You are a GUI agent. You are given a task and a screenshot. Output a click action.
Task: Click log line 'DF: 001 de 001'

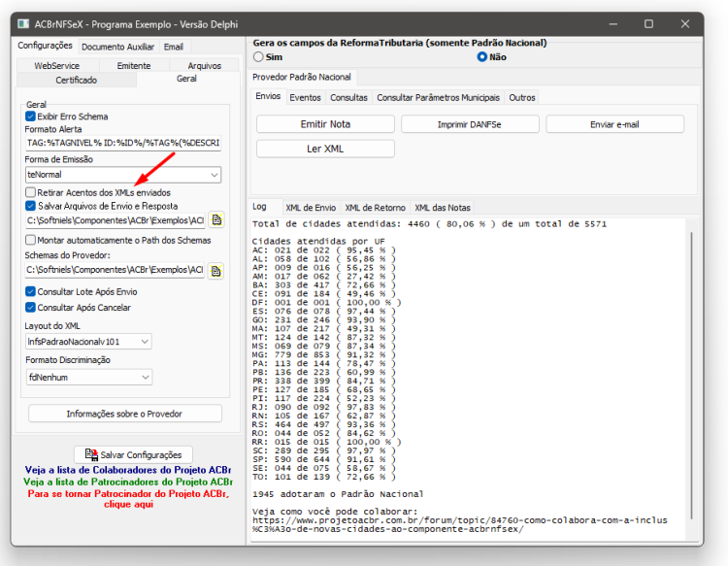point(326,302)
